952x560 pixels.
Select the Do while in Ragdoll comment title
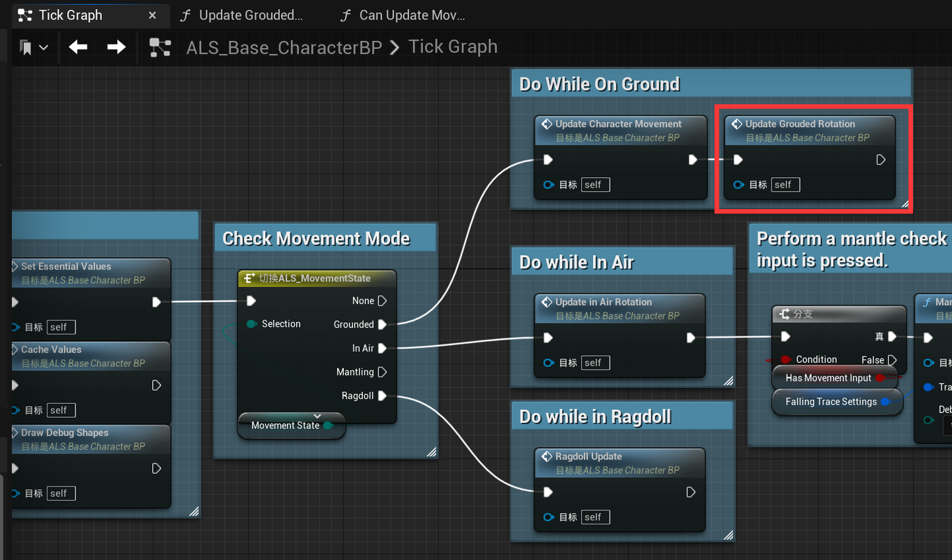[595, 417]
